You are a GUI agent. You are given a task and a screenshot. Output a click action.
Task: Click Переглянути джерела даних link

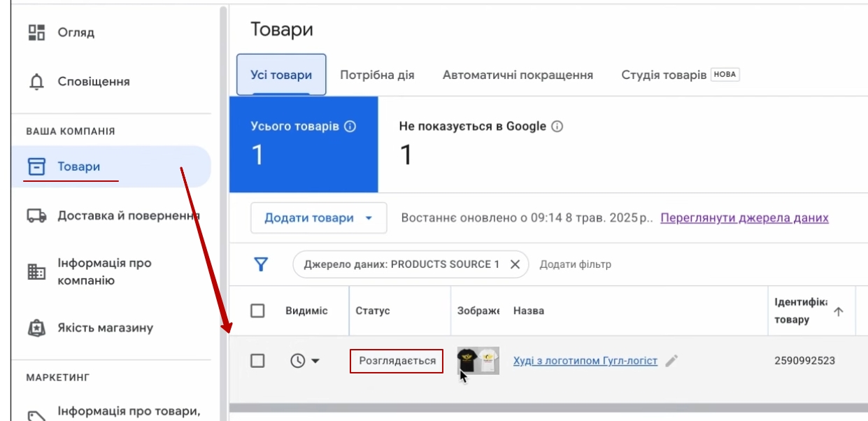click(744, 217)
